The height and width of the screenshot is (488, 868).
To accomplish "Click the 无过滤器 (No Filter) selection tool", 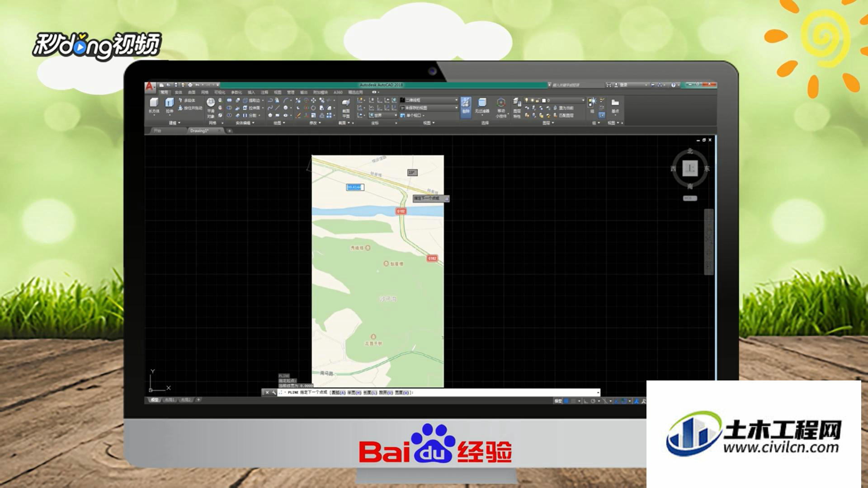I will click(482, 107).
